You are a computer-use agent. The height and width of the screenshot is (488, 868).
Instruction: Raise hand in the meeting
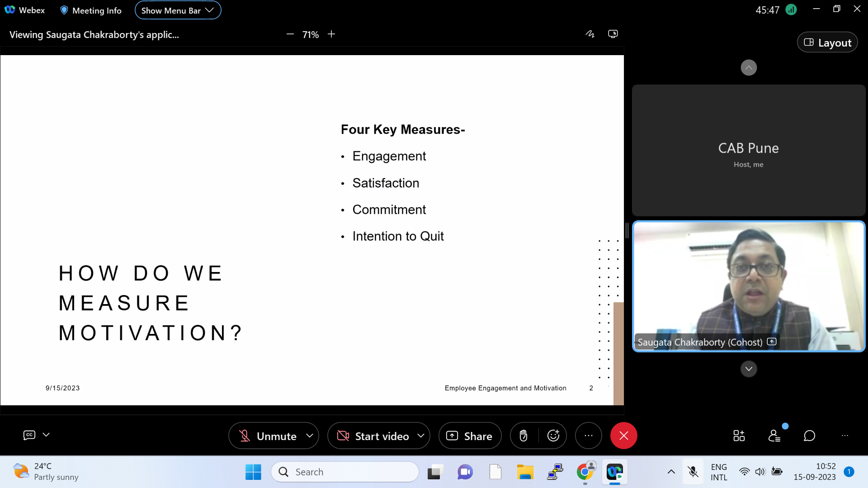(x=524, y=436)
